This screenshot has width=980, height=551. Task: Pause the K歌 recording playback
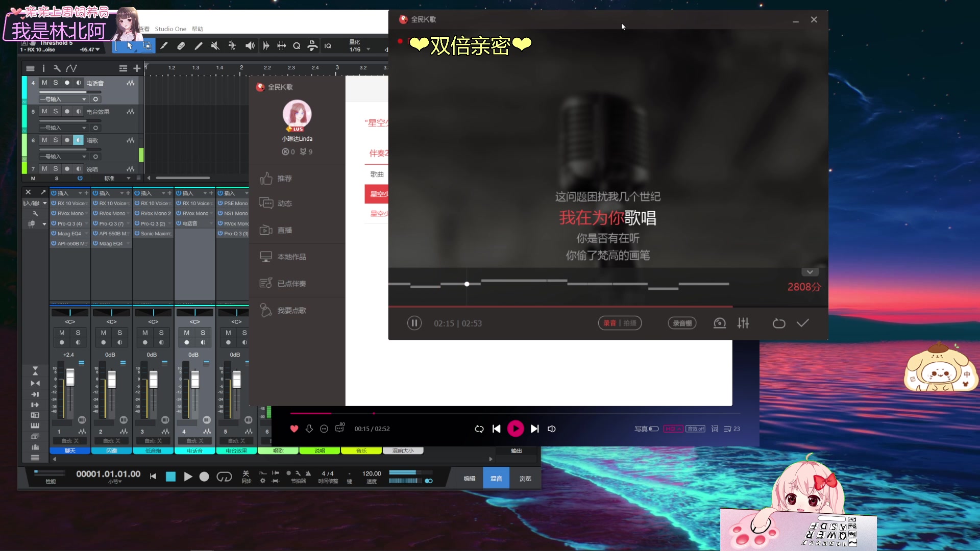[414, 323]
